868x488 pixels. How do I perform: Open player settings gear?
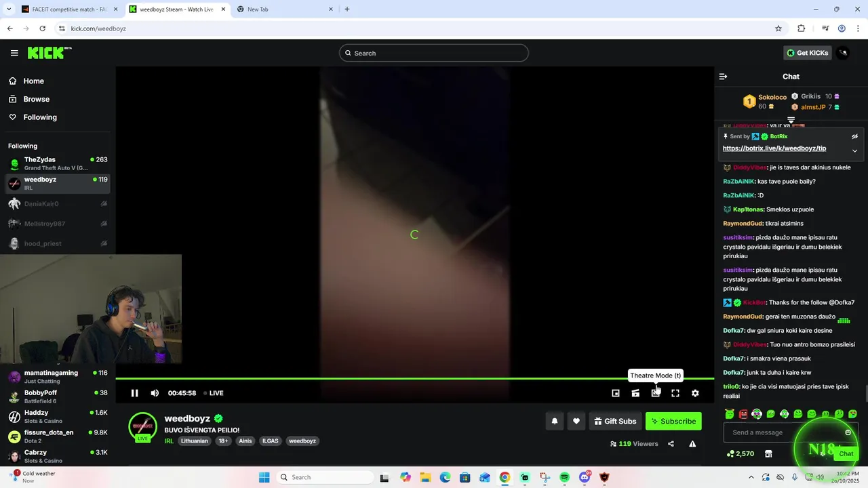click(695, 393)
